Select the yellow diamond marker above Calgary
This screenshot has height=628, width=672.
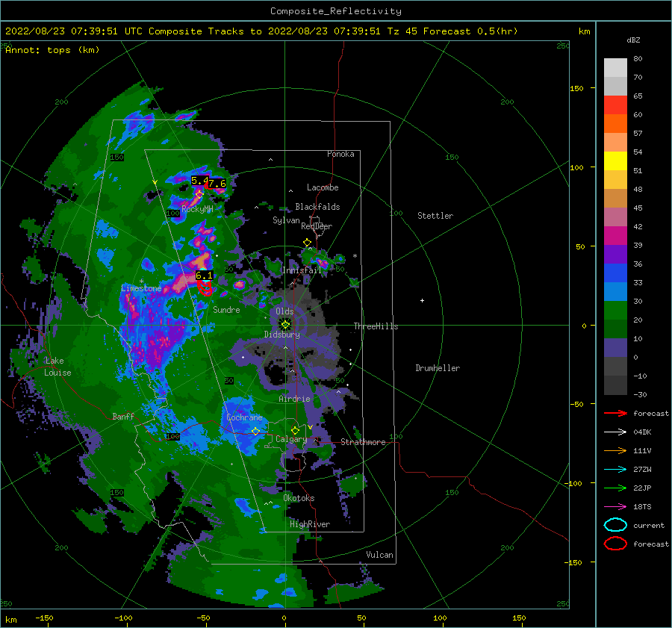[295, 430]
